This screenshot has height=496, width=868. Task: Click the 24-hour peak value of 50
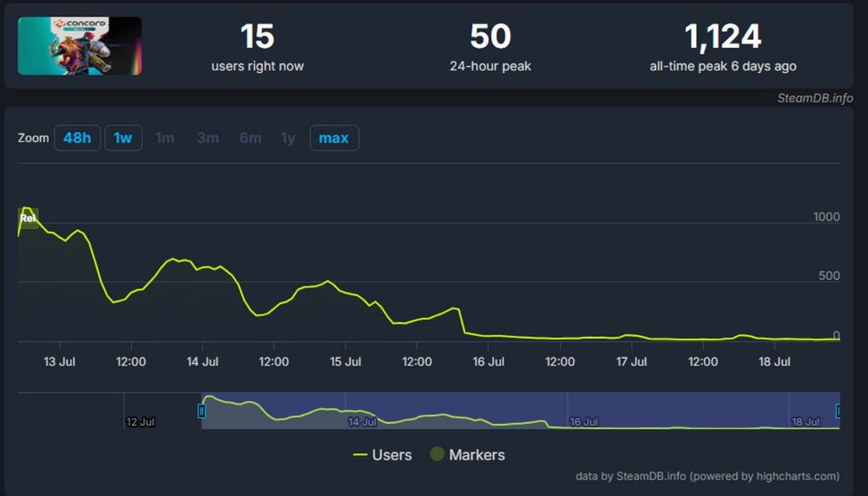point(490,37)
